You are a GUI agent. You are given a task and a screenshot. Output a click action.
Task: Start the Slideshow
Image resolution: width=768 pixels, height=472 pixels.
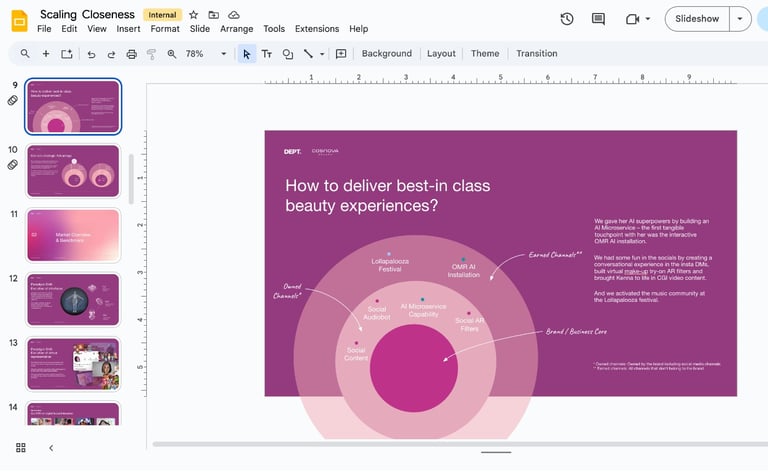[697, 19]
